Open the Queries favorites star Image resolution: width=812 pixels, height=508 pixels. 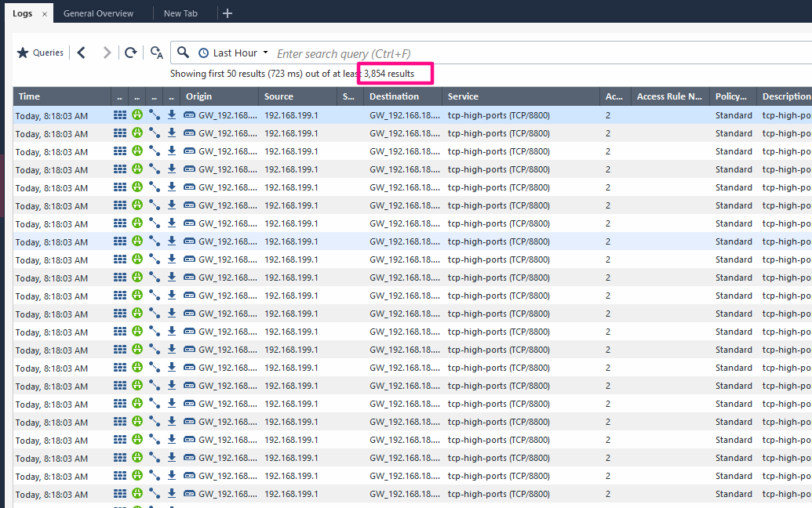point(24,53)
